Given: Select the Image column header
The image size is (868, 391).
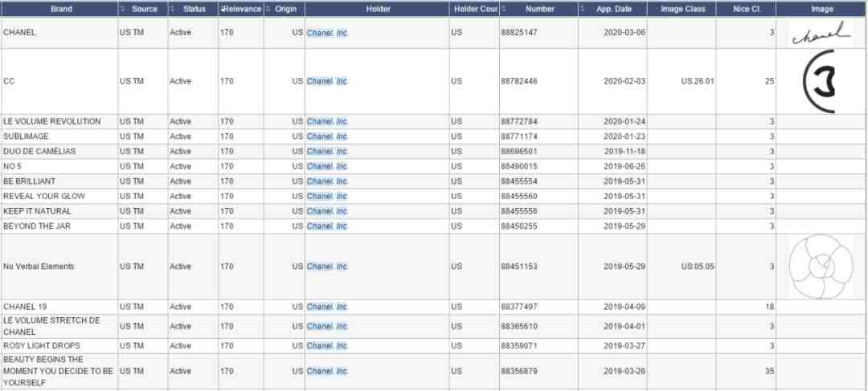Looking at the screenshot, I should pyautogui.click(x=822, y=10).
